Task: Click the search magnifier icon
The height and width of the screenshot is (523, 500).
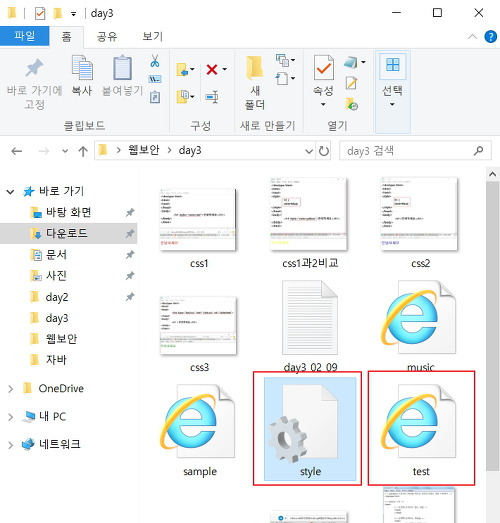Action: [x=479, y=151]
